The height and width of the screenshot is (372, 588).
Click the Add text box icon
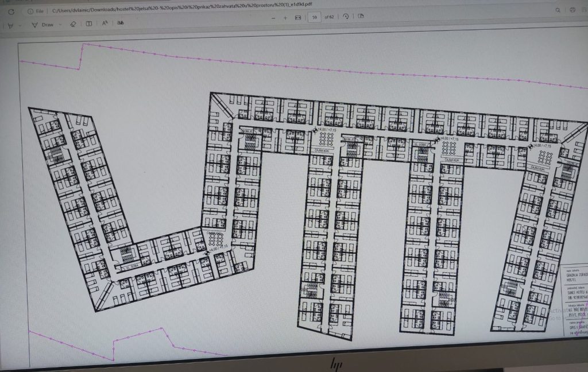pyautogui.click(x=88, y=24)
